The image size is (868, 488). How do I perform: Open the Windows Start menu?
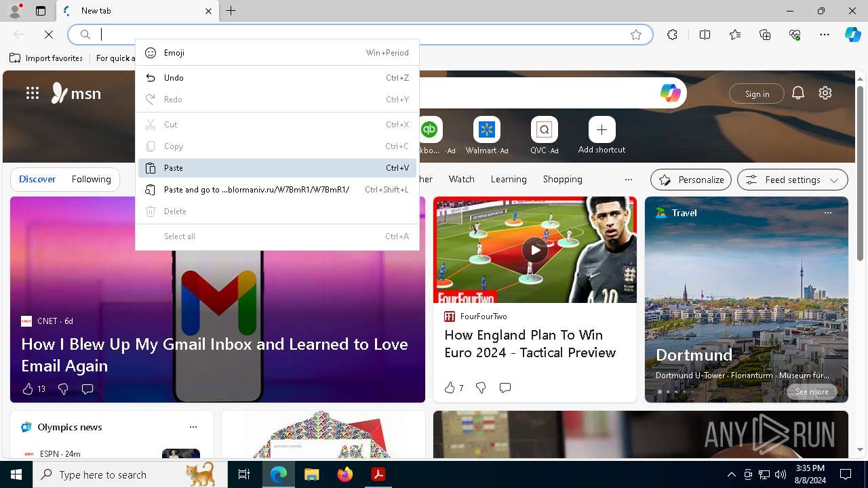pyautogui.click(x=16, y=474)
